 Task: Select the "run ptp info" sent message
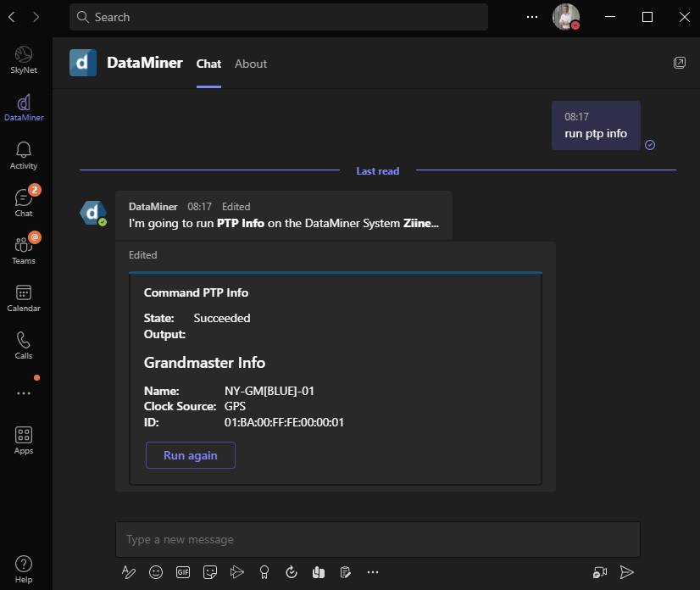(x=596, y=125)
